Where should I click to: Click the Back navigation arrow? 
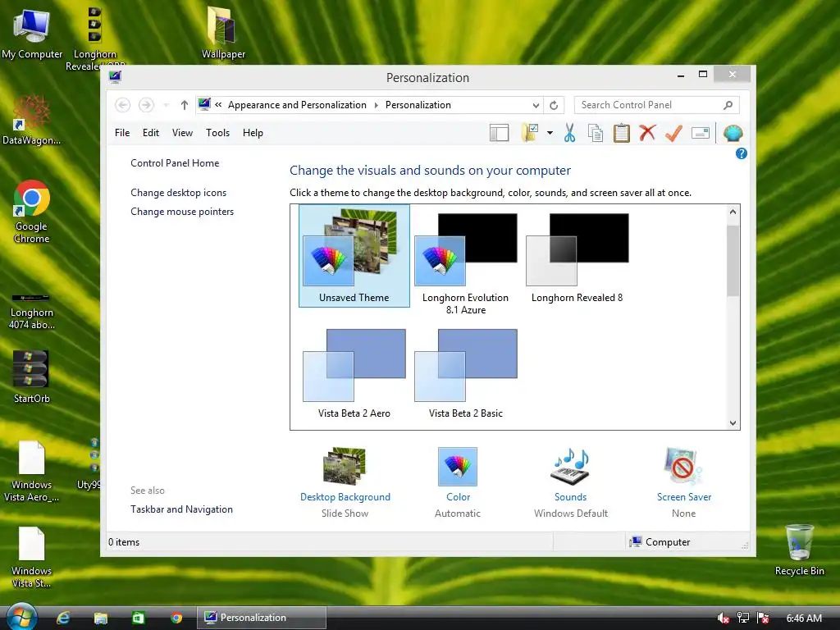point(123,105)
